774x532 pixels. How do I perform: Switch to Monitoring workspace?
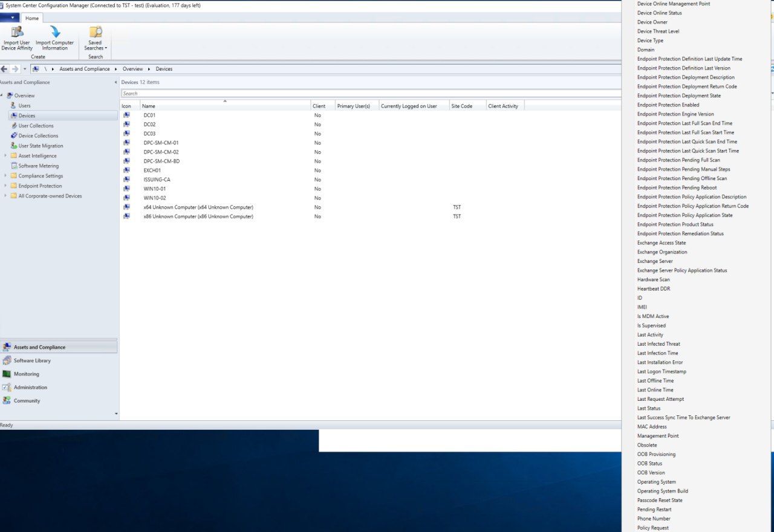(59, 374)
